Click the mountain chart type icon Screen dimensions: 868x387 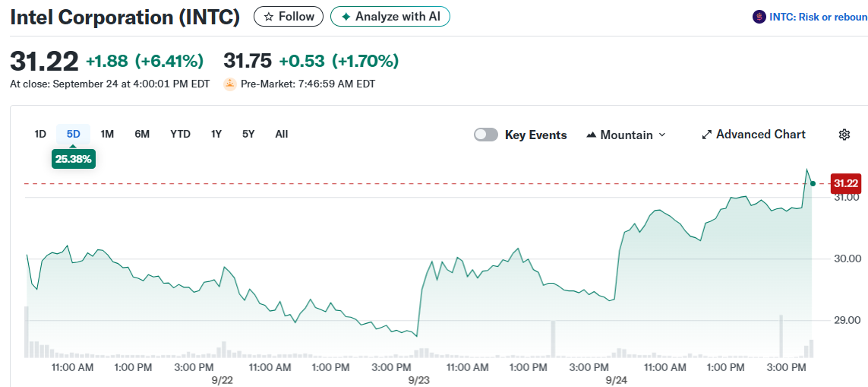coord(592,135)
